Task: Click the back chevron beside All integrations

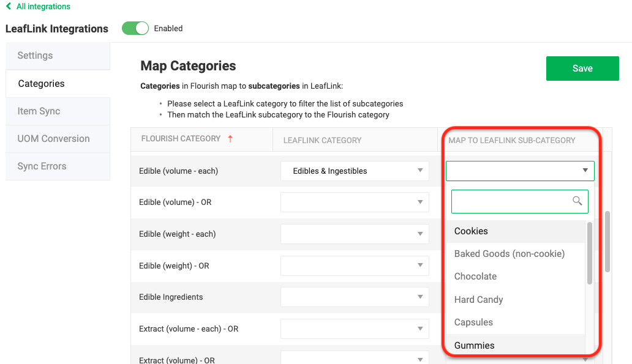Action: [8, 6]
